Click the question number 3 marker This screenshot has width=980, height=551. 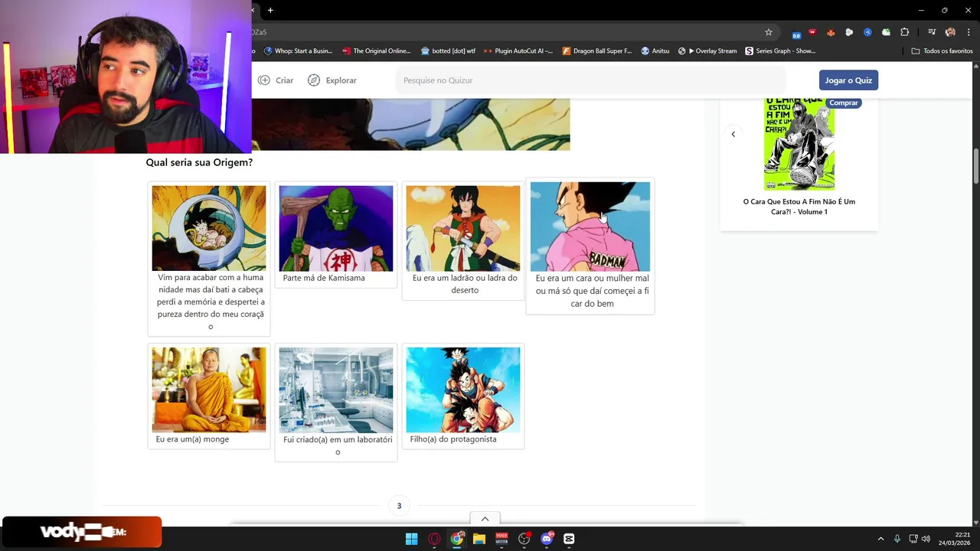pos(399,506)
